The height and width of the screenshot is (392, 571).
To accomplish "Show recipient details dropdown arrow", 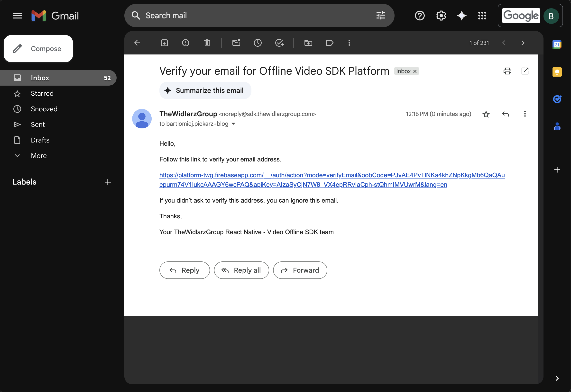I will [x=233, y=124].
